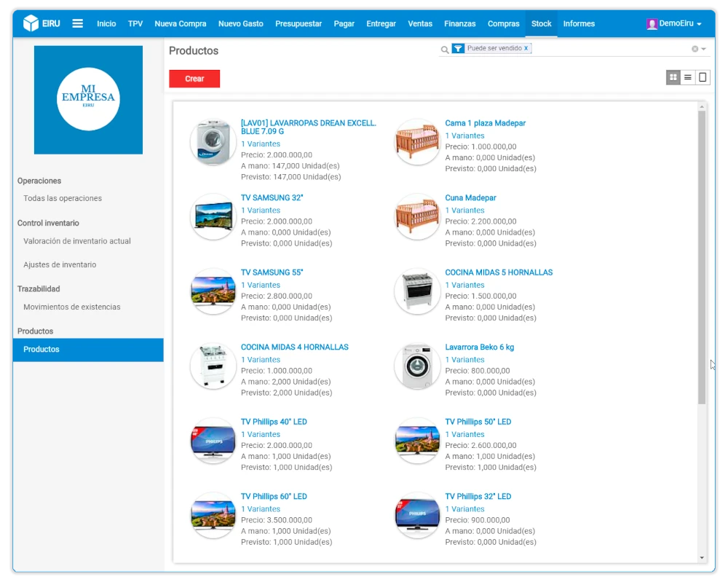
Task: Select Productos item in the sidebar
Action: (88, 350)
